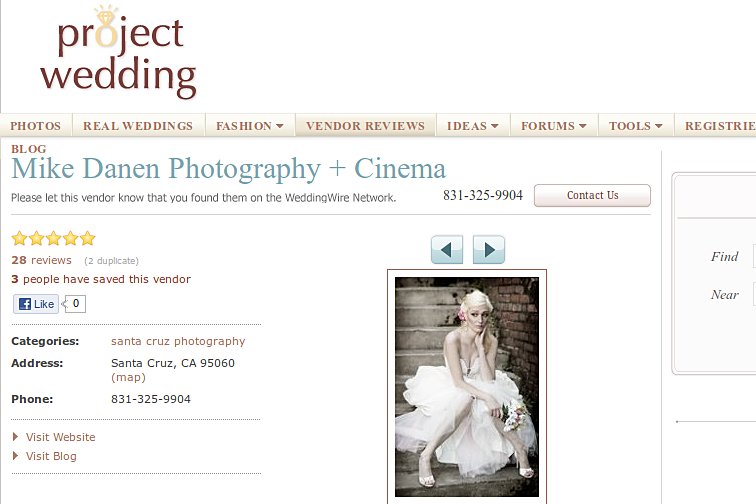
Task: Open the (map) link
Action: click(x=128, y=377)
